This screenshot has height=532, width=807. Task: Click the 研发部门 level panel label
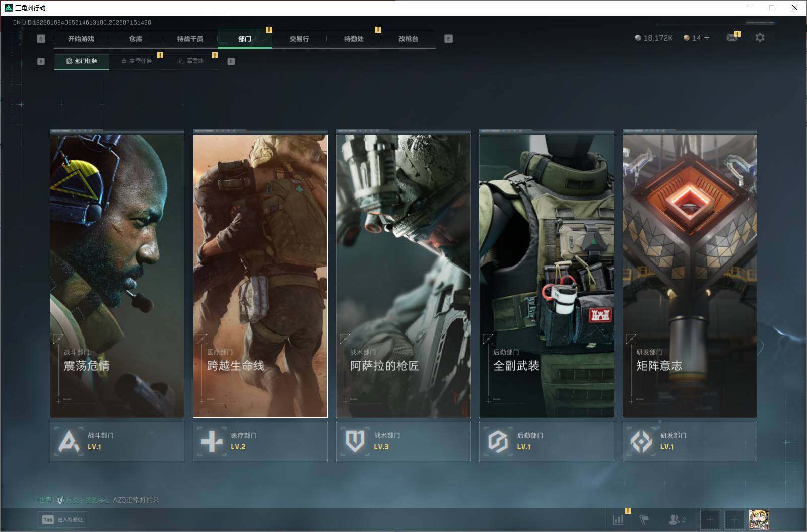point(673,435)
